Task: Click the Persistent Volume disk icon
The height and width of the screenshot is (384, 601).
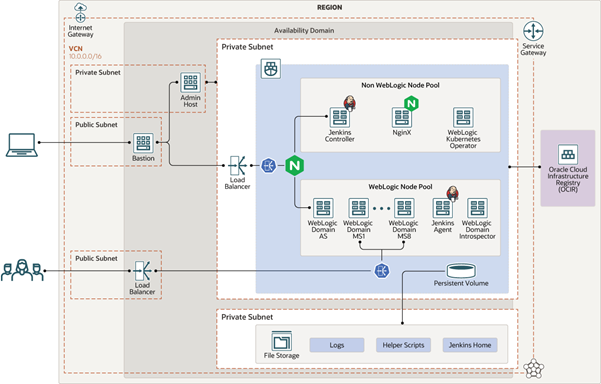Action: coord(461,271)
